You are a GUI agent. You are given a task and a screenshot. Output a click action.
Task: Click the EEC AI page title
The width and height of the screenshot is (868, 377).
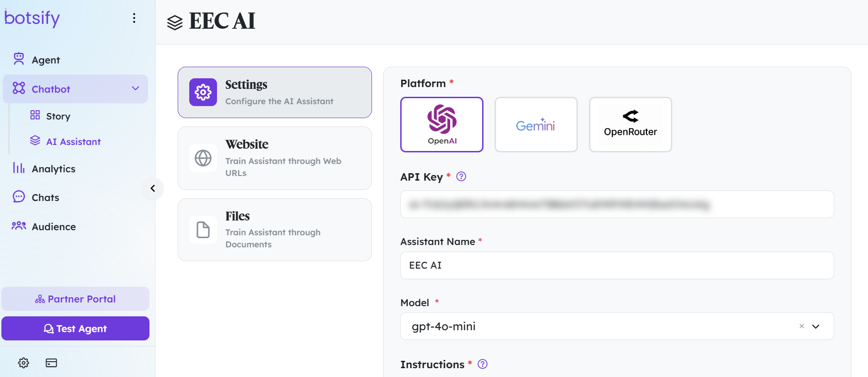222,21
